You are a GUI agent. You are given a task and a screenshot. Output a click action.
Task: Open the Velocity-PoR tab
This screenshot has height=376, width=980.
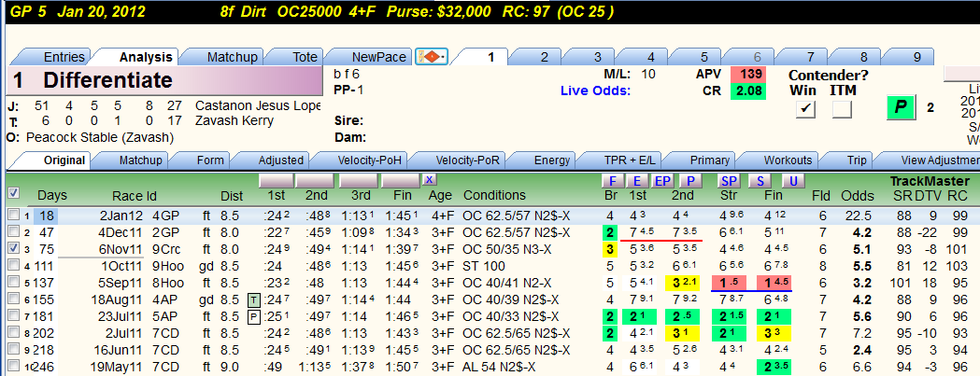(x=460, y=160)
